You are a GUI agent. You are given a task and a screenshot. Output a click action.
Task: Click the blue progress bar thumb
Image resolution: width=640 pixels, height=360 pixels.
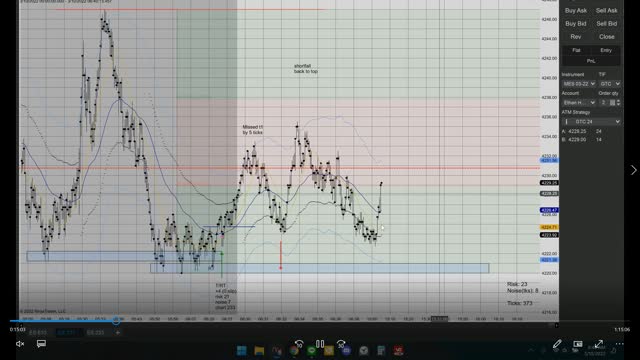coord(116,321)
